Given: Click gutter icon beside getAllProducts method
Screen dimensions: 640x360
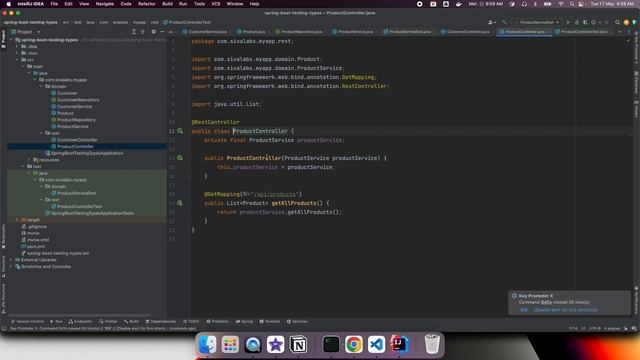Looking at the screenshot, I should (x=180, y=203).
